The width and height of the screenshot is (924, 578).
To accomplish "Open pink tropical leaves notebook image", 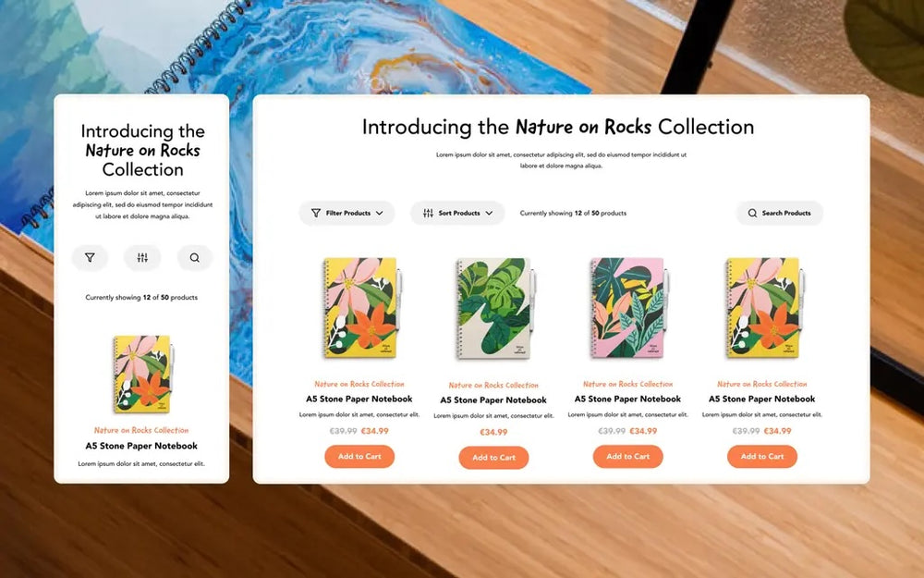I will 628,307.
